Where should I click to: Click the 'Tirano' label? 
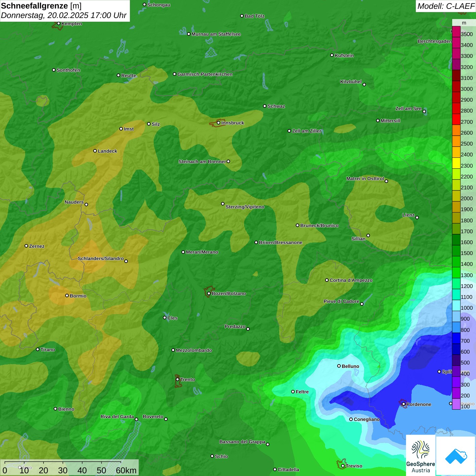coord(48,350)
